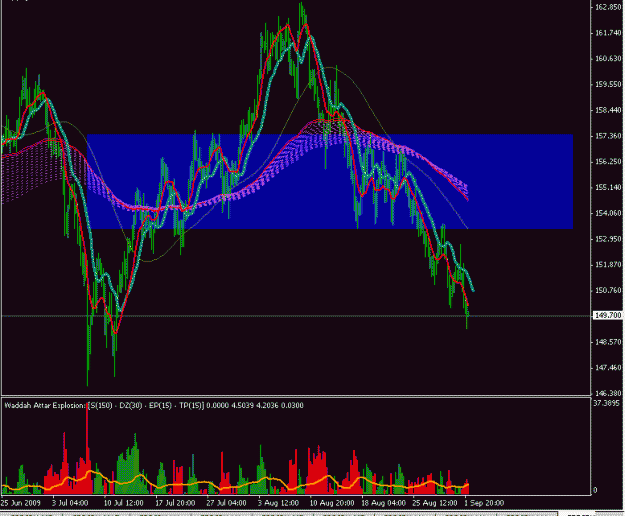Image resolution: width=625 pixels, height=516 pixels.
Task: Click the 158.440 price axis label
Action: click(608, 110)
